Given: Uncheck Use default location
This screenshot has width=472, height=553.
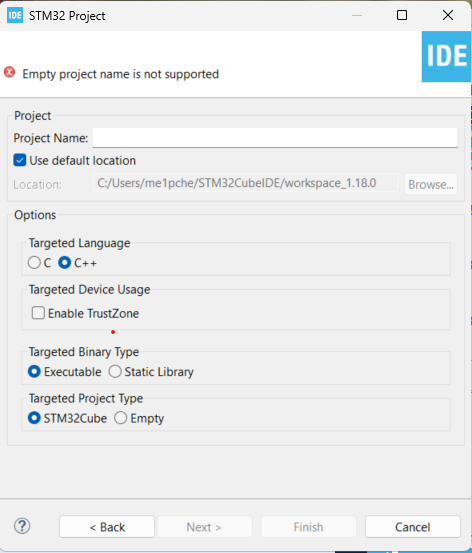Looking at the screenshot, I should click(x=20, y=160).
